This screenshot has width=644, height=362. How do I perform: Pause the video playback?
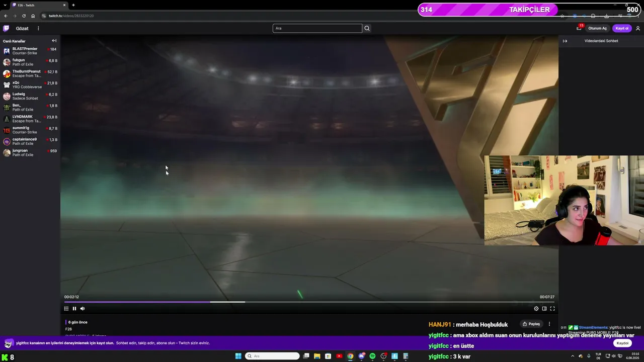pos(74,309)
